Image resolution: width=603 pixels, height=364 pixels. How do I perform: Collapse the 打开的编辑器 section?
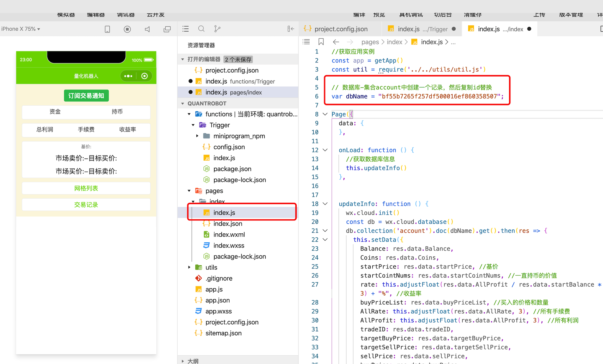pos(183,59)
